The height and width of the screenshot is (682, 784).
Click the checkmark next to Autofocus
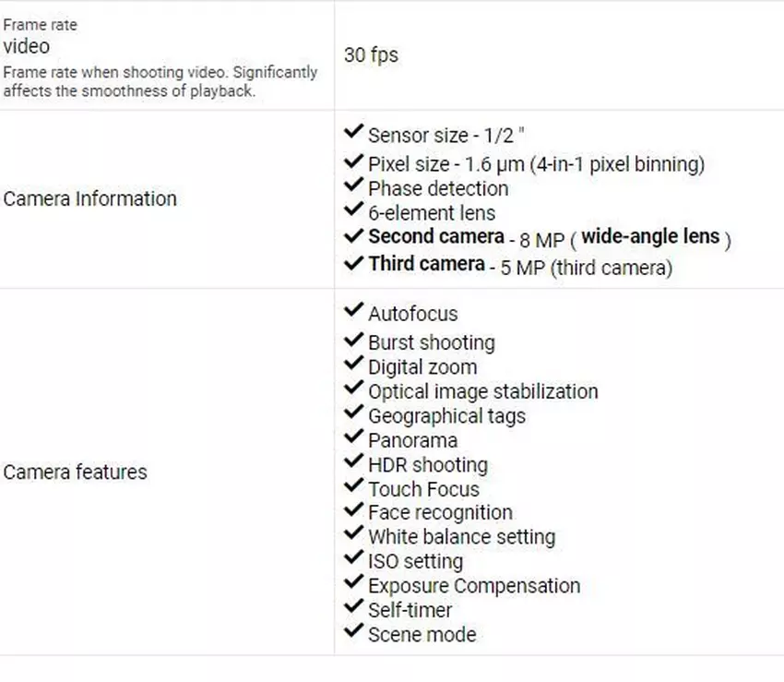[353, 312]
